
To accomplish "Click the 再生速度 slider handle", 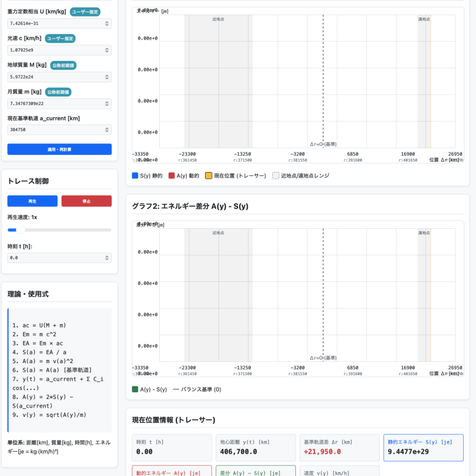I will click(21, 230).
